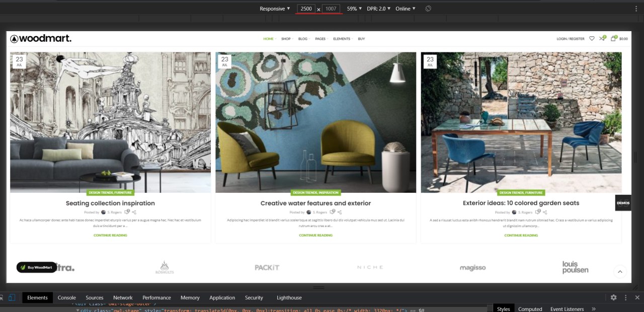Open the Responsive device dropdown

(275, 9)
